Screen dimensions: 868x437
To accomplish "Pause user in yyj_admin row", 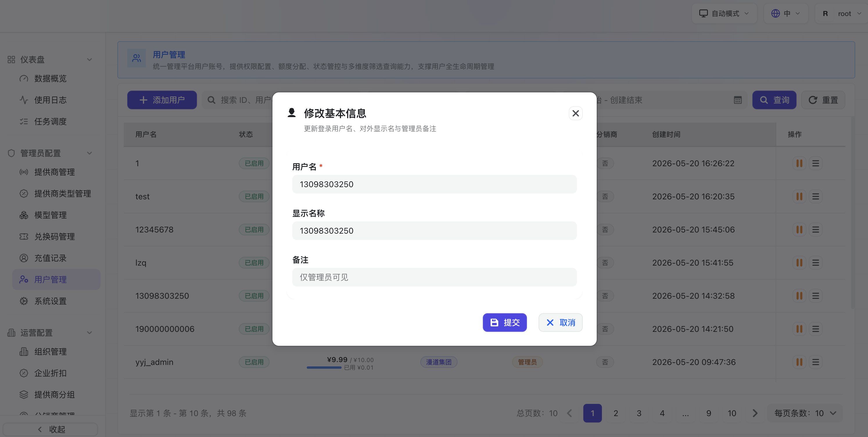I will coord(799,362).
